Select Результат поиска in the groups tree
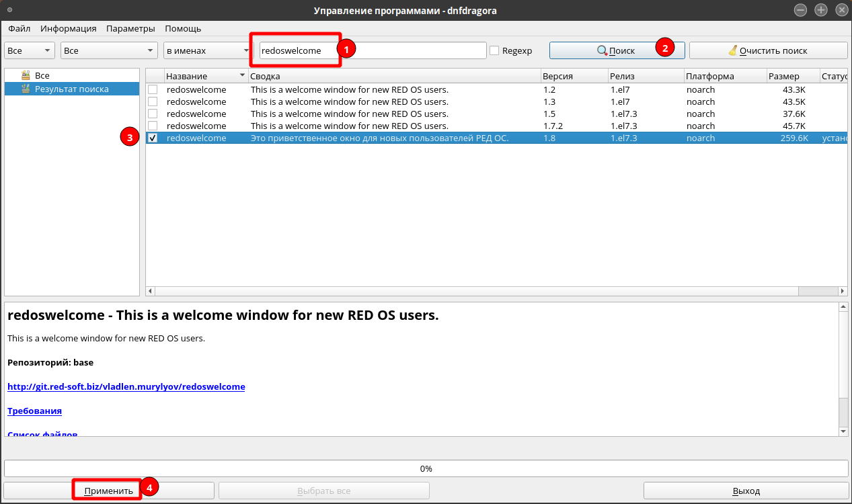This screenshot has width=852, height=504. point(72,89)
